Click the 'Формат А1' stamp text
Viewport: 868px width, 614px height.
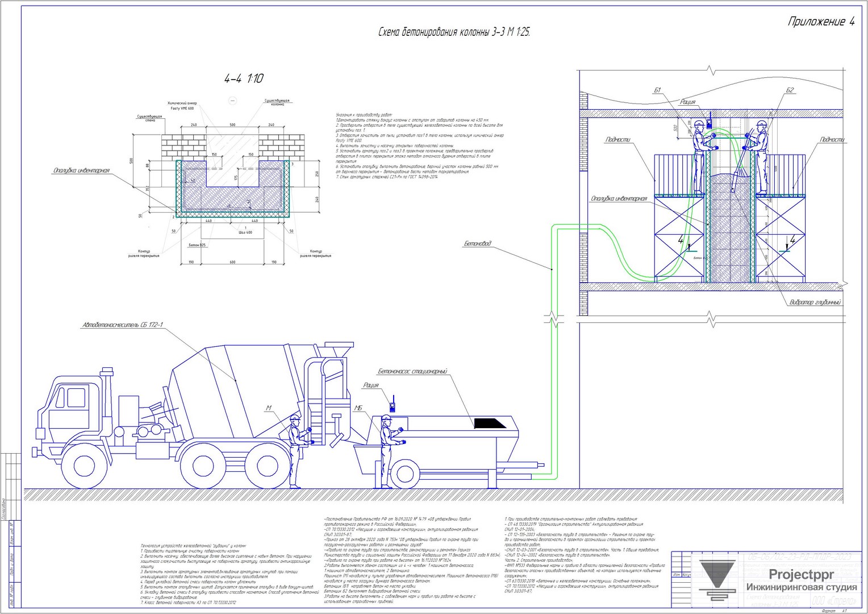[x=834, y=611]
